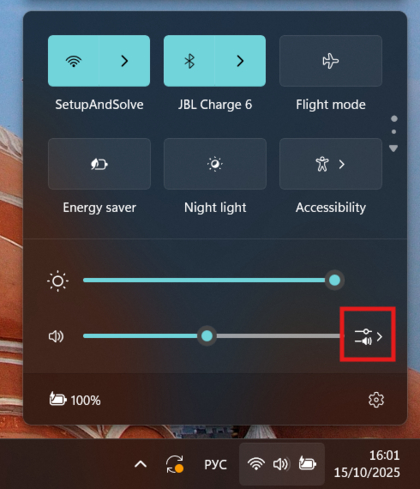The height and width of the screenshot is (489, 420).
Task: Set volume on the volume slider
Action: [x=214, y=336]
